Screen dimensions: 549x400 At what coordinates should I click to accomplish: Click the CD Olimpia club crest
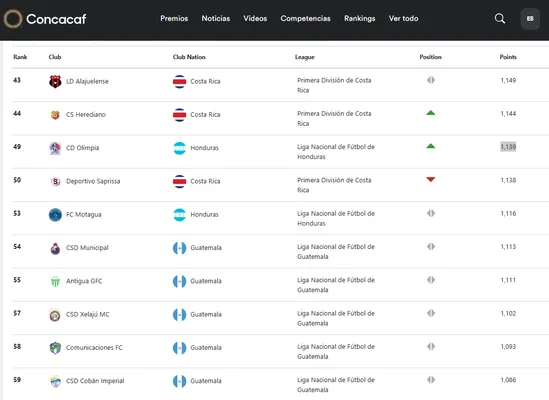point(55,148)
